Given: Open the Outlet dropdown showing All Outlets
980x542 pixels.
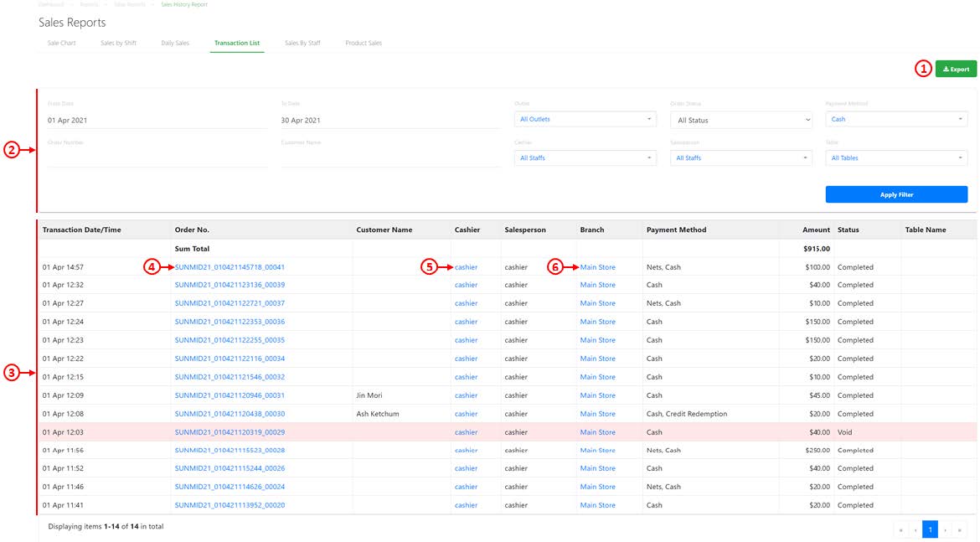Looking at the screenshot, I should tap(585, 119).
